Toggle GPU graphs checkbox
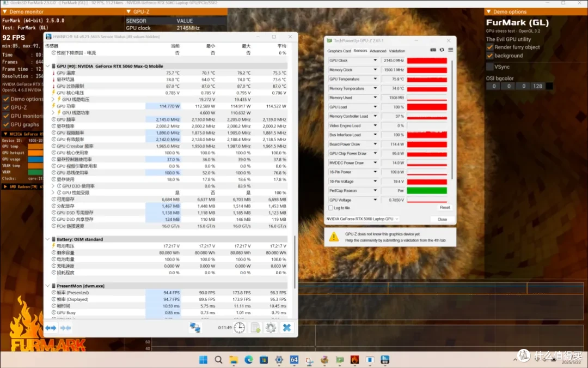 pyautogui.click(x=6, y=124)
